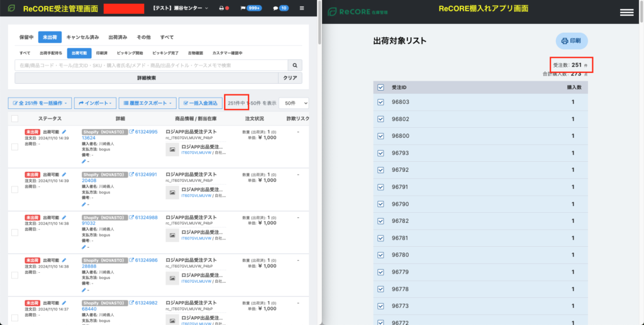Toggle select-all checkbox in order table header

point(15,118)
